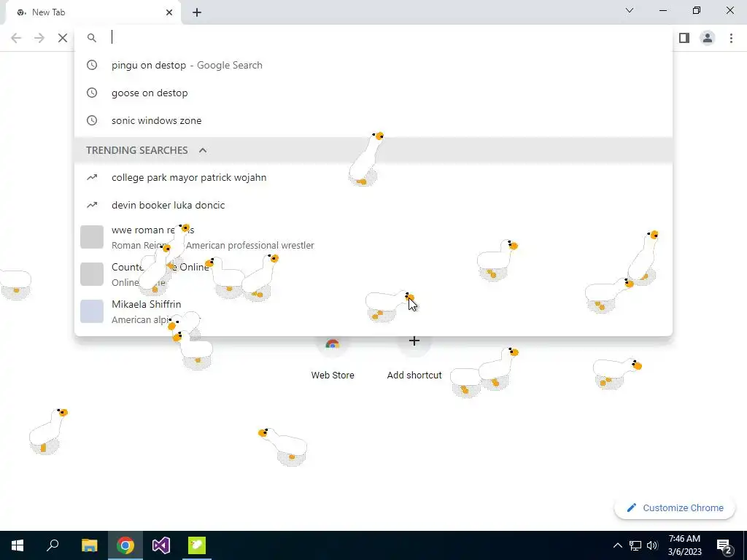Select the wwe roman reigns suggestion
This screenshot has height=560, width=747.
[373, 237]
